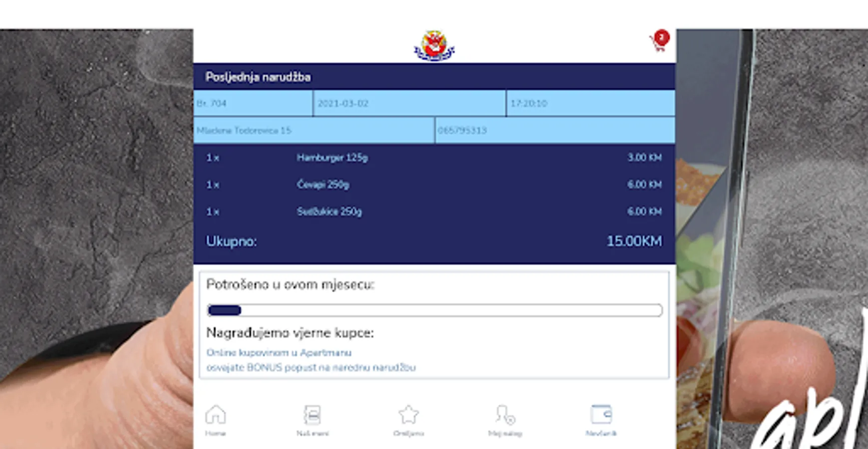This screenshot has height=449, width=868.
Task: Click the 'Ukupno:' total label
Action: (x=232, y=241)
